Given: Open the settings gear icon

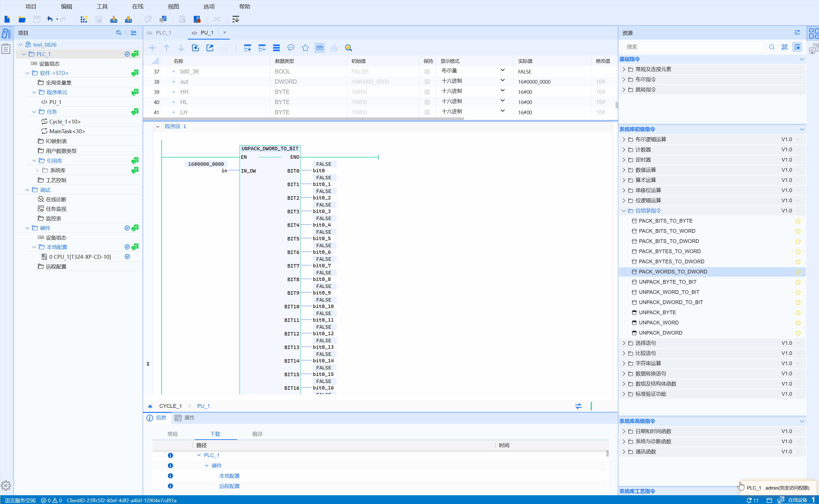Looking at the screenshot, I should (x=6, y=485).
